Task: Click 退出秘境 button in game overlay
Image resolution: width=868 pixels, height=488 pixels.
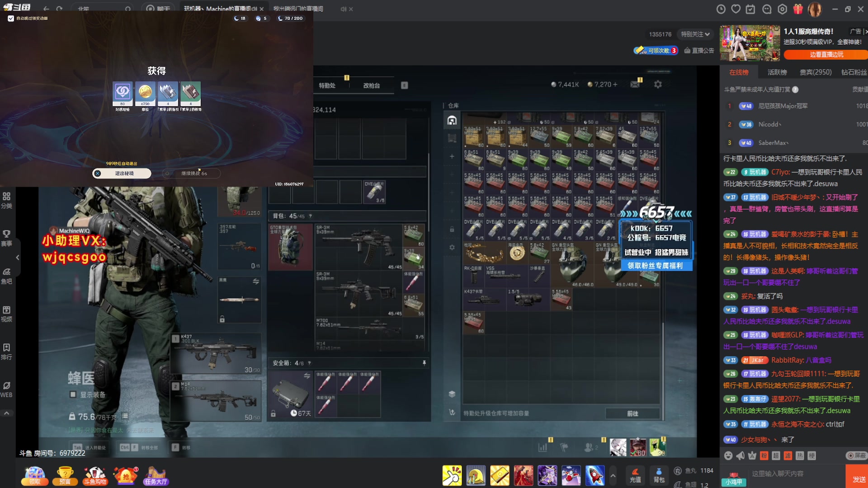Action: (x=122, y=174)
